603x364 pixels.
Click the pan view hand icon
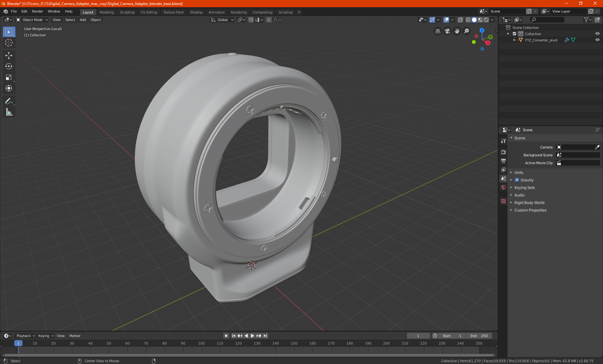(457, 31)
